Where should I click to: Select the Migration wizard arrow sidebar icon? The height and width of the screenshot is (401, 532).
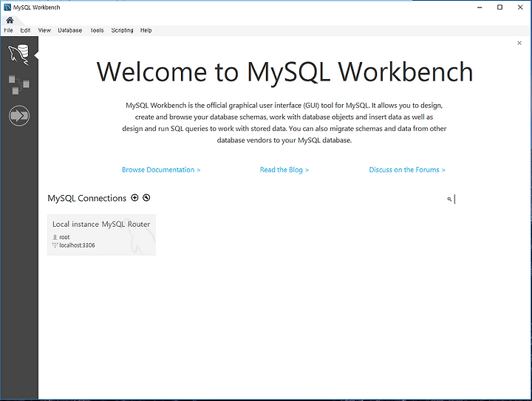pyautogui.click(x=19, y=116)
